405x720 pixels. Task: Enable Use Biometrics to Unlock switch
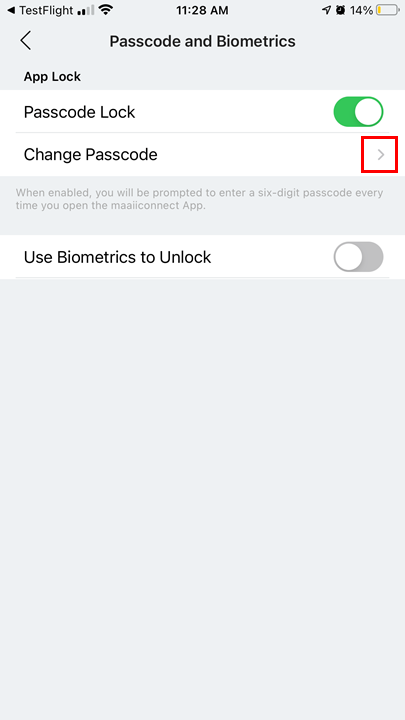(x=358, y=257)
